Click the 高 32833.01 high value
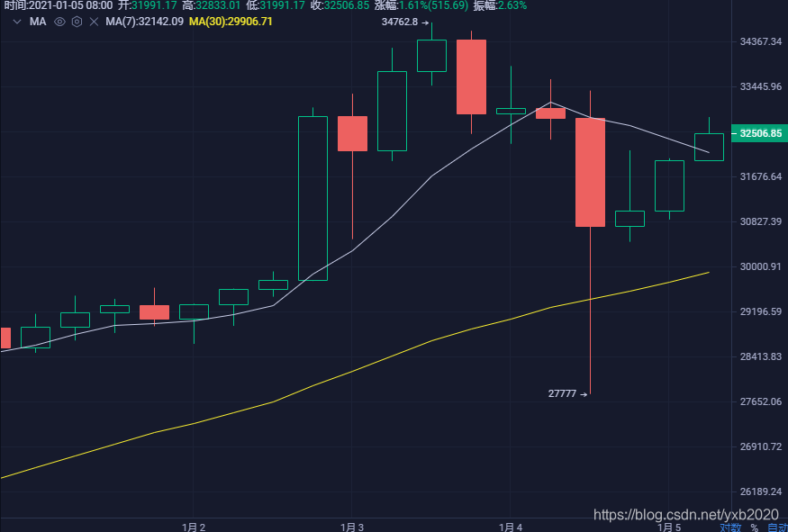The width and height of the screenshot is (788, 532). (212, 5)
